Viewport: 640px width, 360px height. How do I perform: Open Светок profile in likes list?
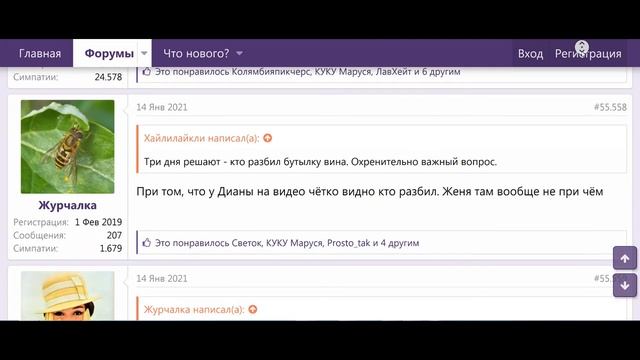coord(247,243)
